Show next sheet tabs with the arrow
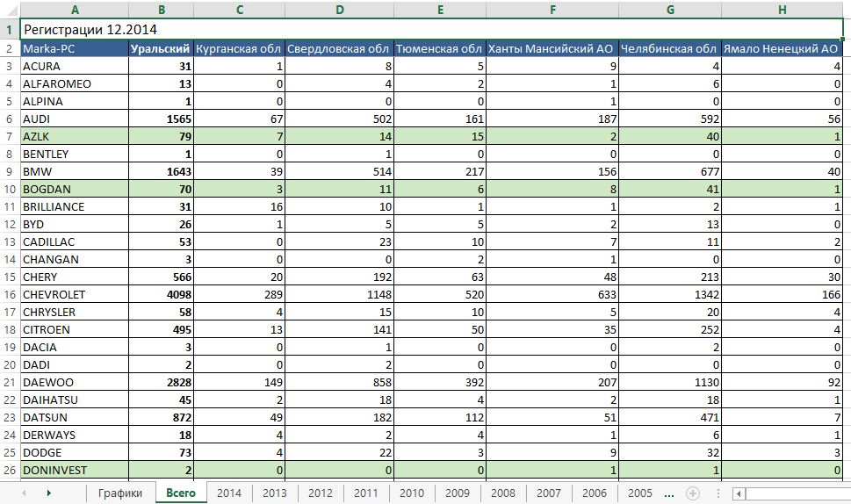Image resolution: width=851 pixels, height=504 pixels. pos(49,493)
